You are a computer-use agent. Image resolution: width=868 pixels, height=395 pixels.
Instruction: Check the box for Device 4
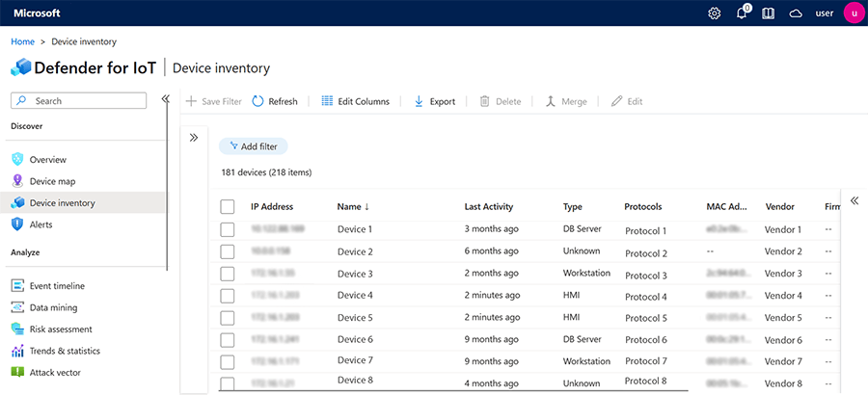click(228, 296)
